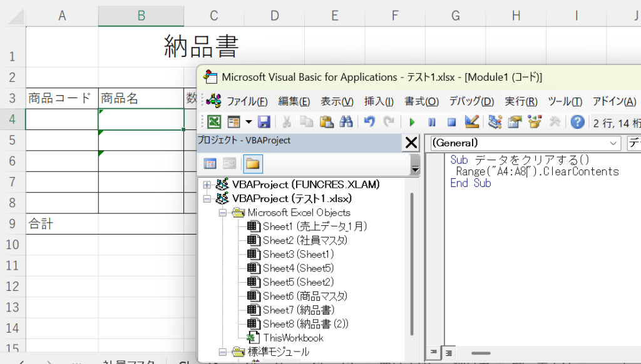Expand the VBAProject (FUNCRES.XLAM) node
641x364 pixels.
[x=207, y=185]
